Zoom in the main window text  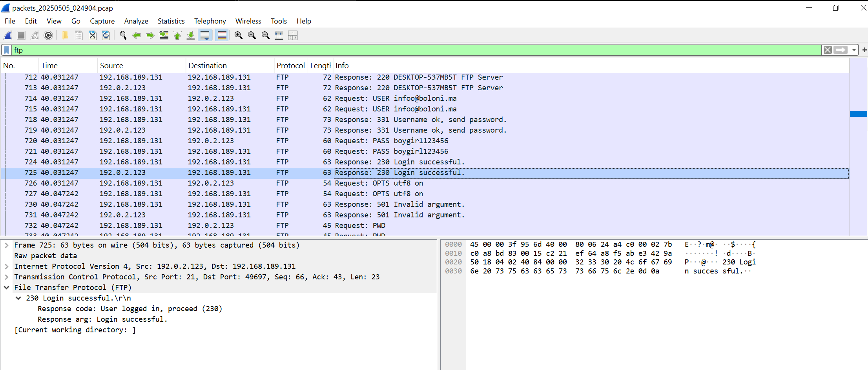239,35
